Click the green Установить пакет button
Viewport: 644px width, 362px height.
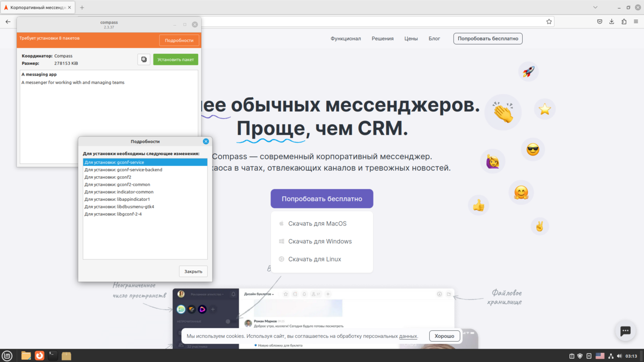[x=176, y=60]
